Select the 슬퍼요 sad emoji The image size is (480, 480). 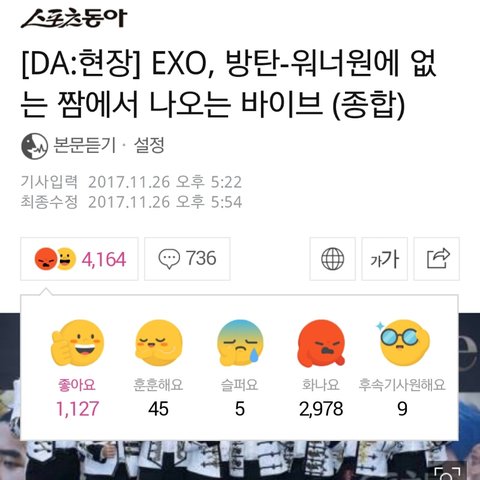[240, 343]
